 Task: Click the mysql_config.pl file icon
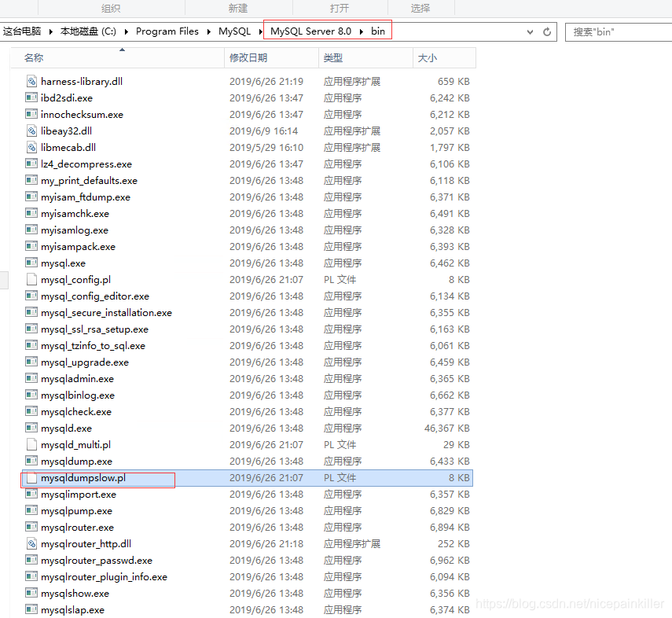click(x=31, y=279)
